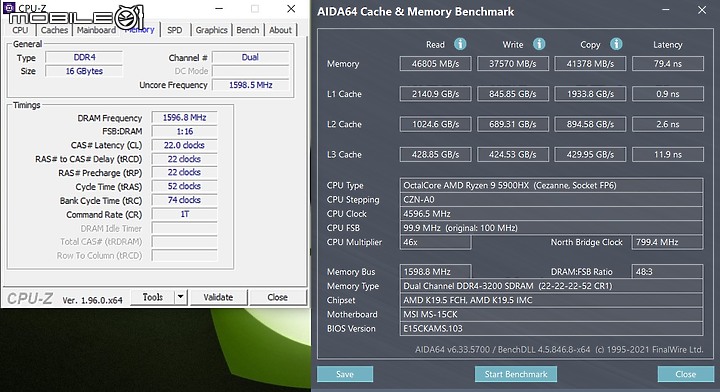Click the CPU Multiplier 46x field

tap(435, 242)
